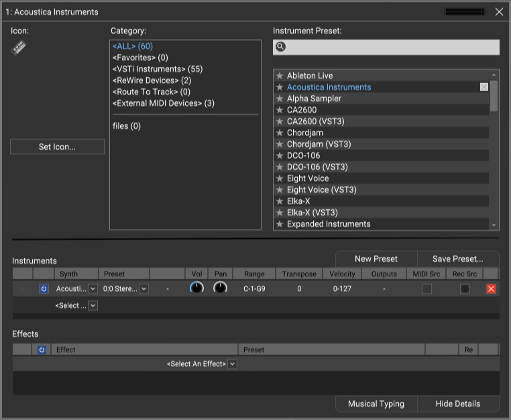Star the Elka-X preset (non-VST3)
511x420 pixels.
[x=279, y=201]
